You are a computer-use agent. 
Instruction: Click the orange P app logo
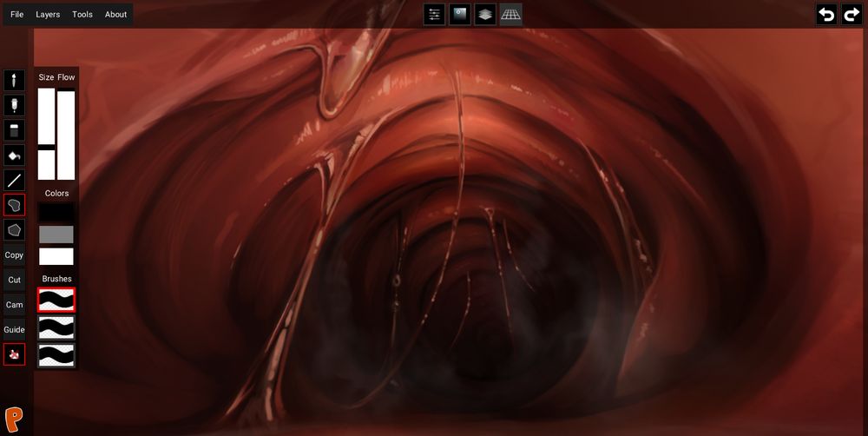coord(14,420)
